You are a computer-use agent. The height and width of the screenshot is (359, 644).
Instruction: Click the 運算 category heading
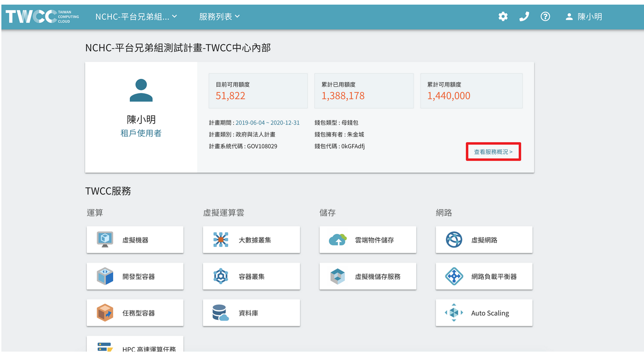point(95,213)
